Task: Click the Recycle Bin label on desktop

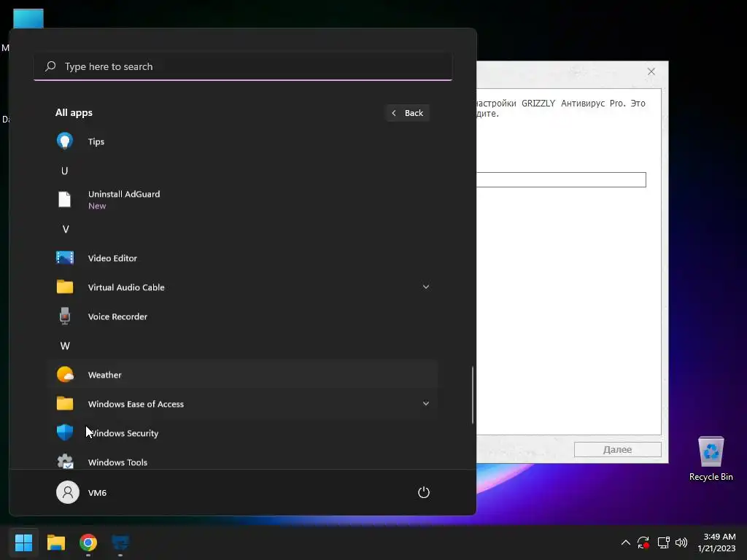Action: coord(711,477)
